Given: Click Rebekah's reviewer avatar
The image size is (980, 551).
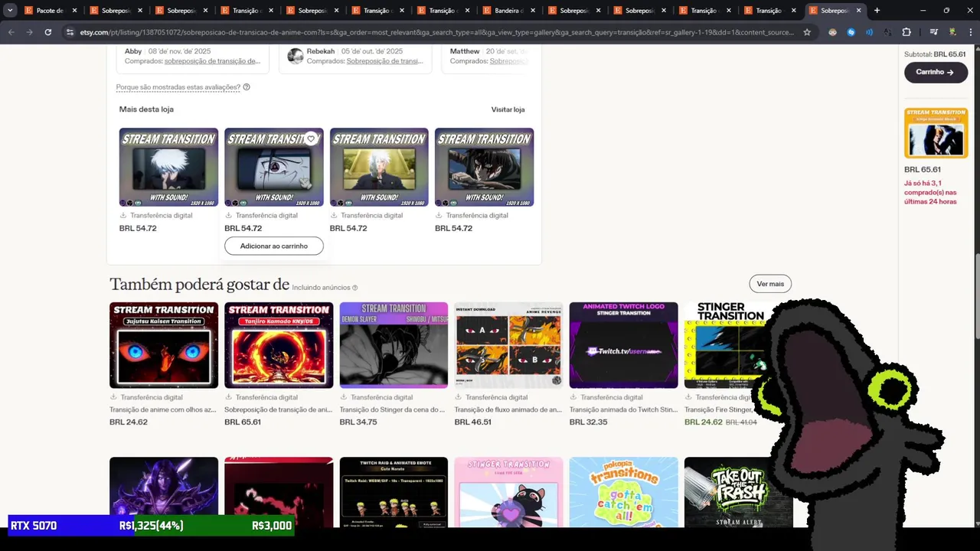Looking at the screenshot, I should (295, 56).
